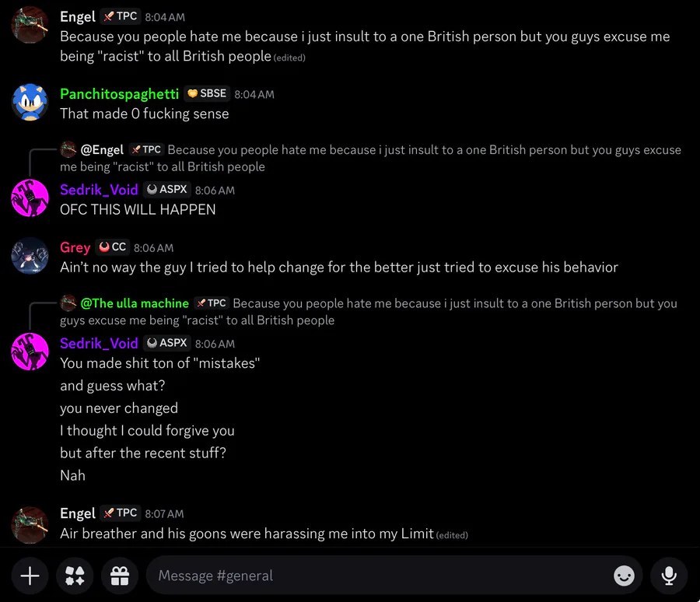Click Sedrik_Void username above "You made shit ton"
Screen dimensions: 700x602
tap(99, 343)
